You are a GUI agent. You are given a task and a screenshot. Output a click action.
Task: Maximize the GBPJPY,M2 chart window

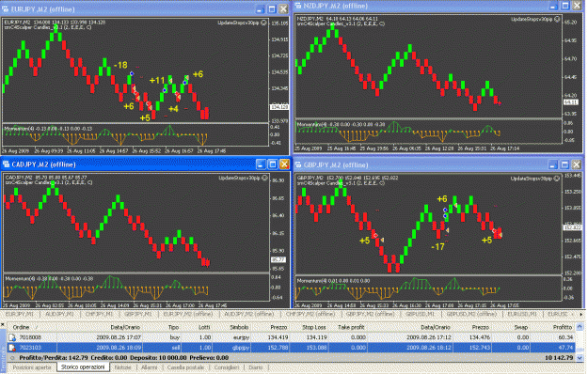[x=565, y=164]
